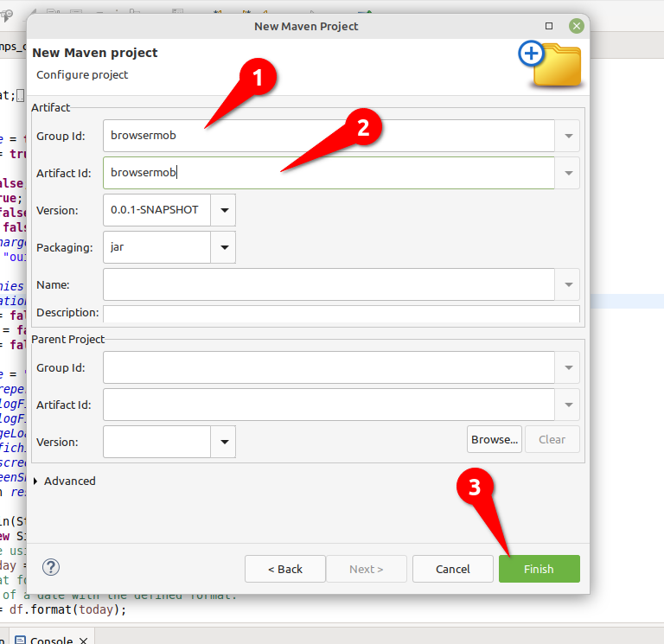Open the Parent Project Group Id dropdown arrow

pos(568,367)
